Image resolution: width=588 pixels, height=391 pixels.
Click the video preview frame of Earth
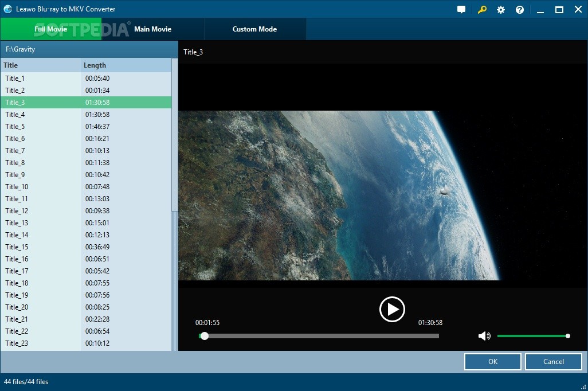coord(383,195)
